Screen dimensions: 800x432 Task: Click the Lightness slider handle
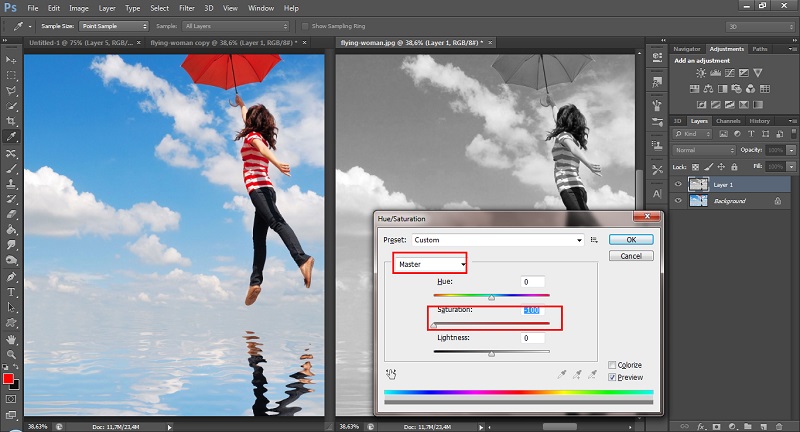coord(491,353)
